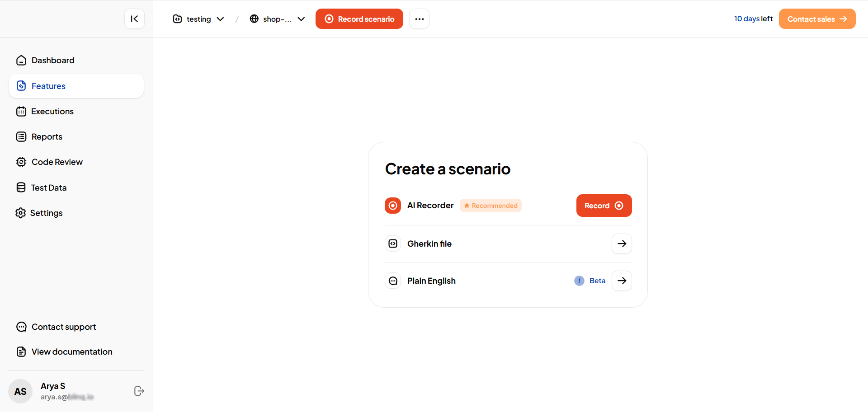Image resolution: width=868 pixels, height=412 pixels.
Task: Click the Beta info exclamation icon
Action: (579, 281)
